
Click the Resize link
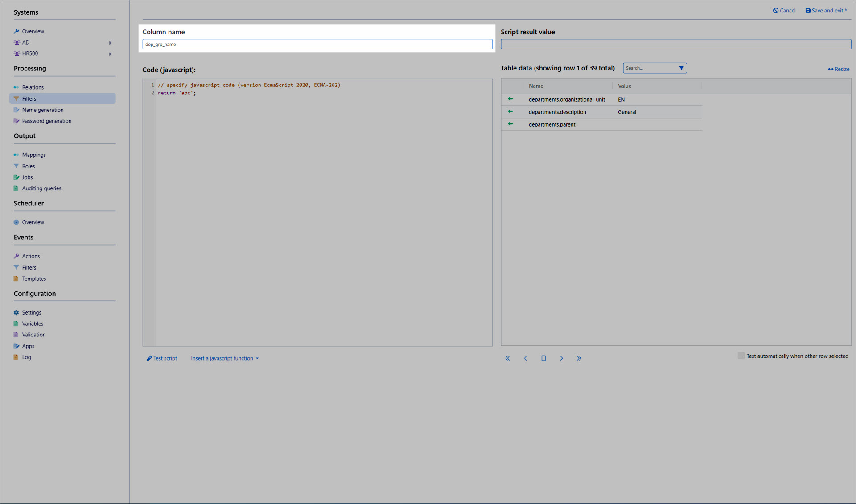(839, 69)
